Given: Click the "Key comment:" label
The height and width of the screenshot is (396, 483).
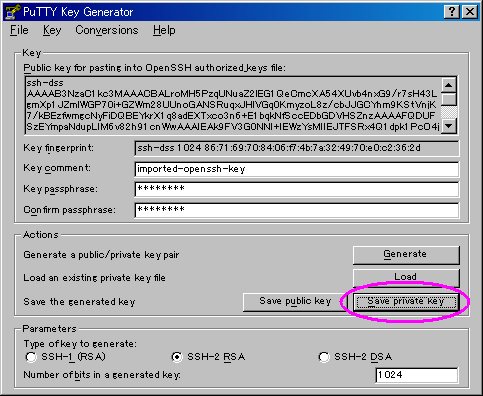Looking at the screenshot, I should tap(57, 168).
